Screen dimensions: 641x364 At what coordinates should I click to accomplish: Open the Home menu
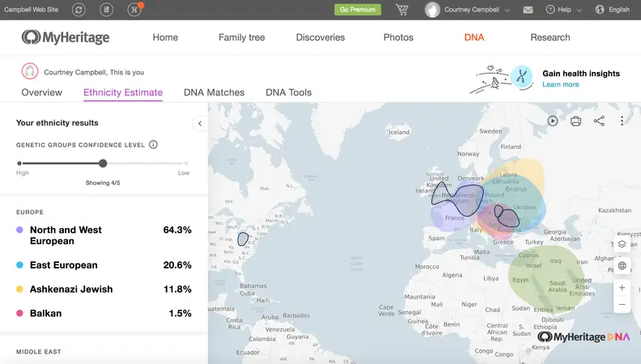(x=165, y=37)
